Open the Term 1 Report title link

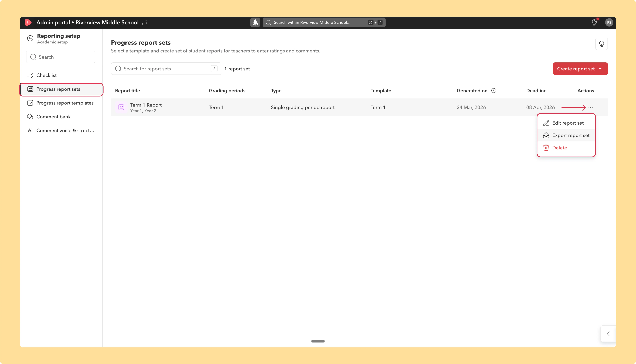tap(146, 105)
